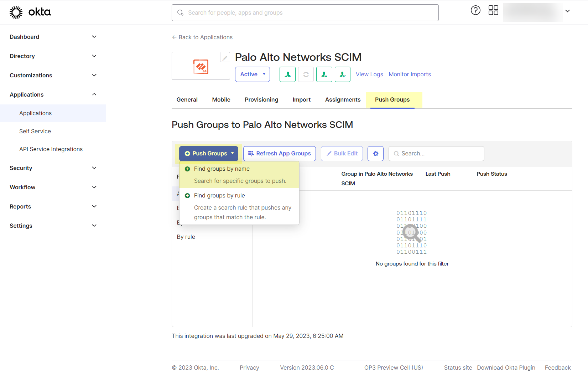588x386 pixels.
Task: Open the account user menu chevron
Action: pos(567,11)
